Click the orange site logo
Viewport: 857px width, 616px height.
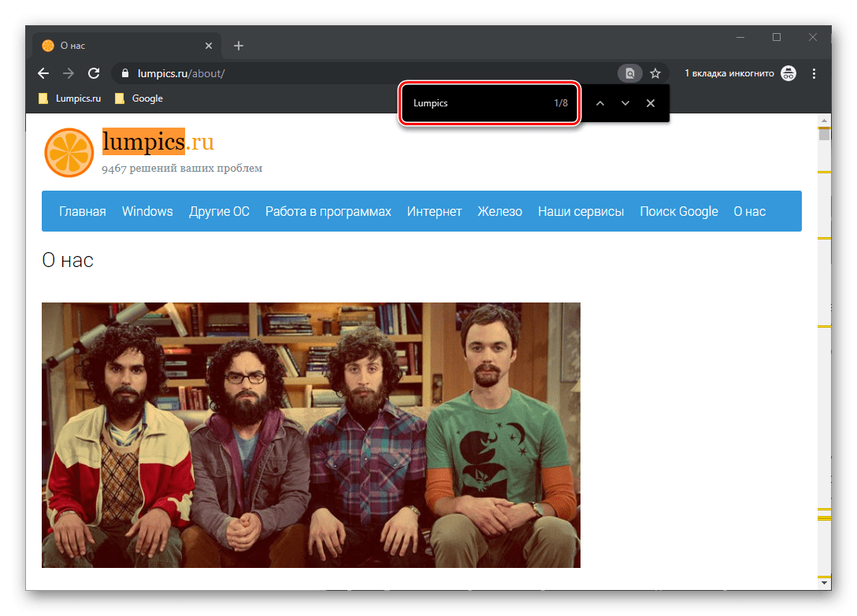(69, 153)
